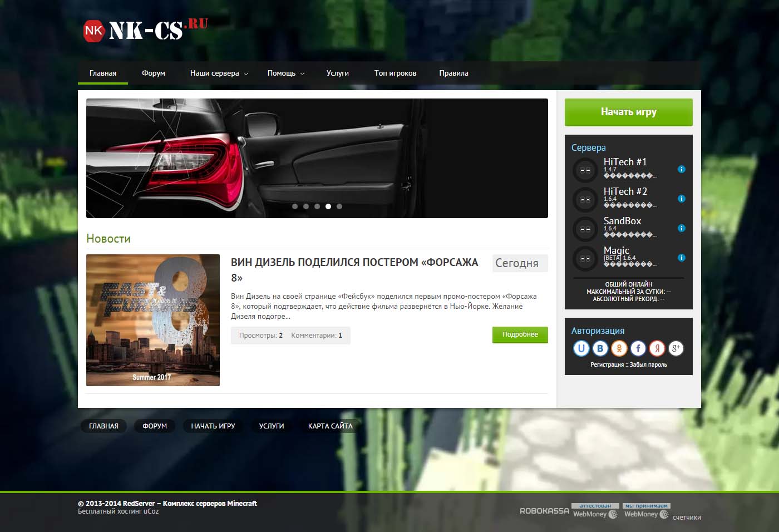779x532 pixels.
Task: Click the SandBox server status avatar
Action: click(585, 229)
